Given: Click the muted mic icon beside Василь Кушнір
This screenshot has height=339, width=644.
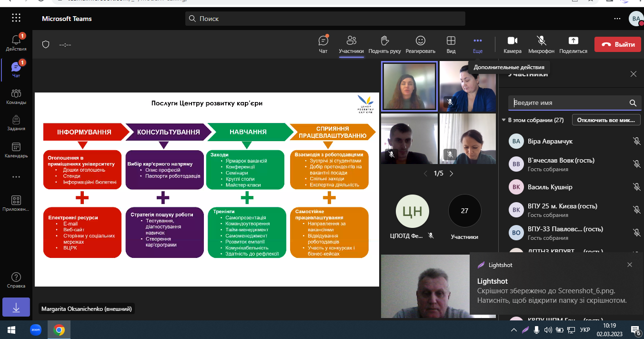Looking at the screenshot, I should (636, 187).
